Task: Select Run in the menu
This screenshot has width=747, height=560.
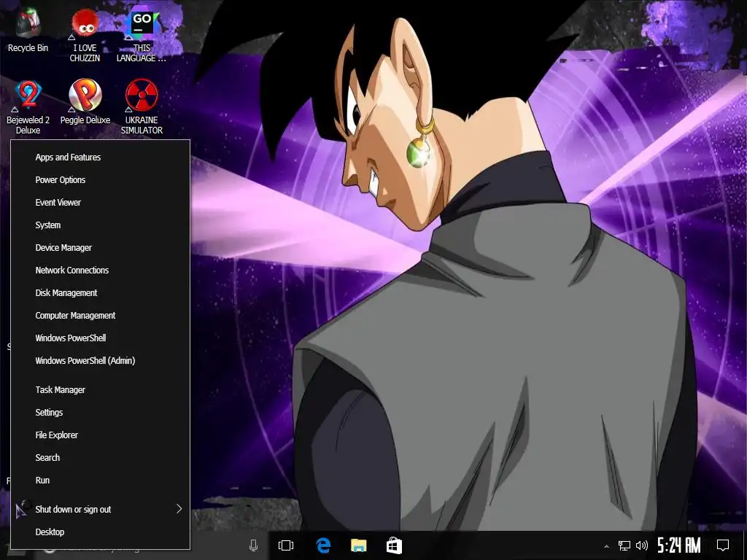Action: (101, 481)
